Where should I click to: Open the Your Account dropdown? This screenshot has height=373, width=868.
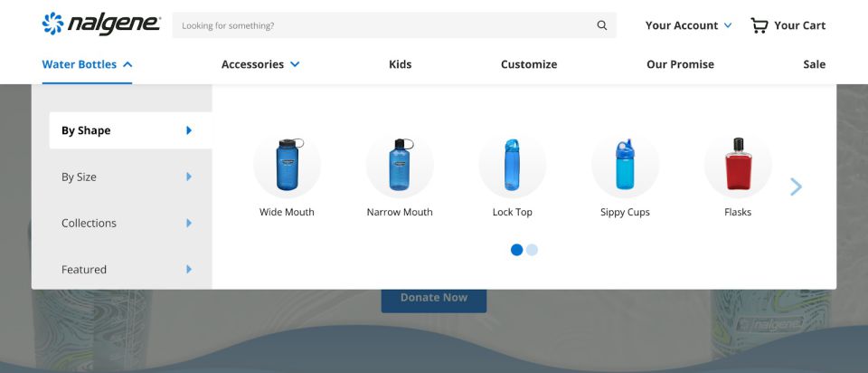pos(688,25)
